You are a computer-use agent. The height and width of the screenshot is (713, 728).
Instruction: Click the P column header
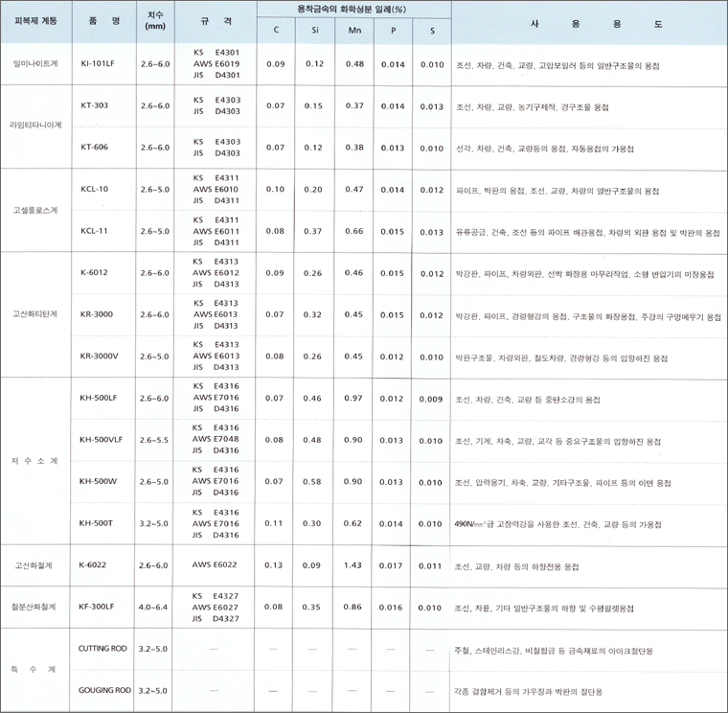394,31
